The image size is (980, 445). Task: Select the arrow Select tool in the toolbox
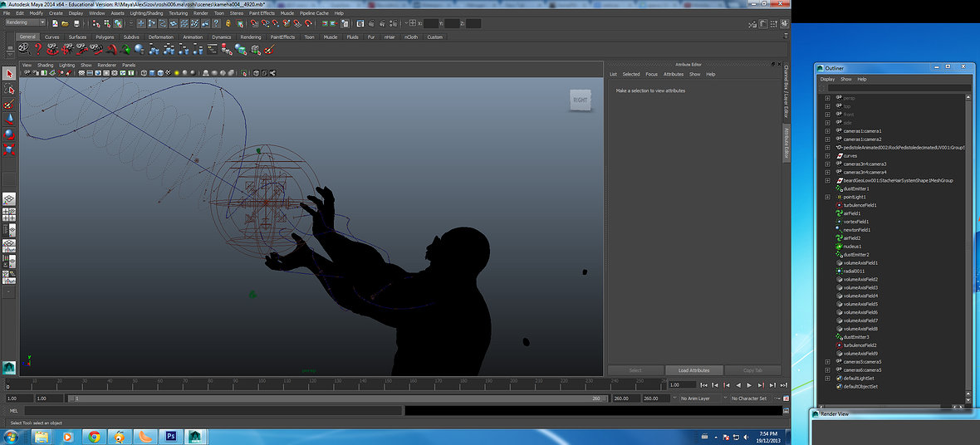pyautogui.click(x=9, y=74)
